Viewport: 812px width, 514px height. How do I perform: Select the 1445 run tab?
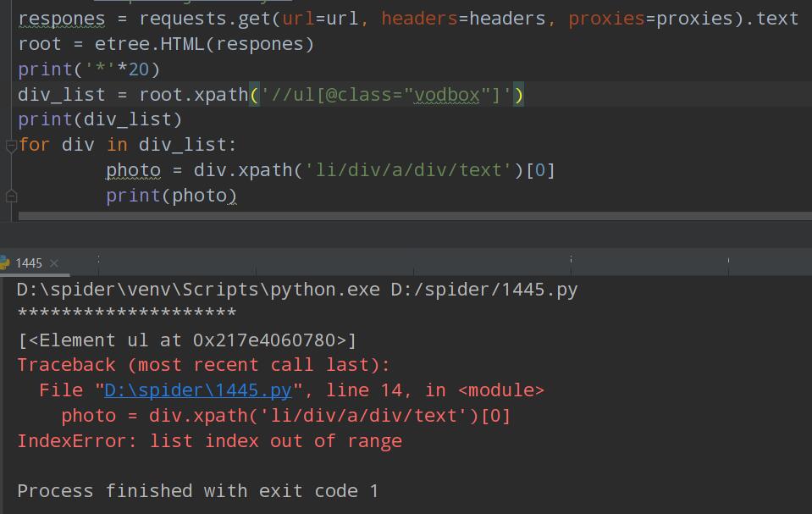pos(29,263)
